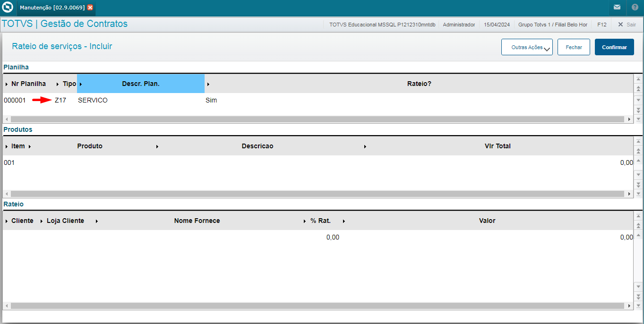Click Rateio horizontal scrollbar right arrow
The image size is (644, 324).
(x=629, y=306)
